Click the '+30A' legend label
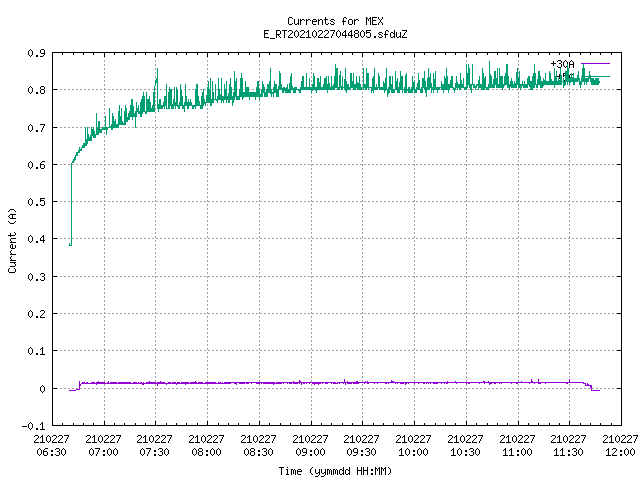Viewport: 640px width, 480px height. (562, 64)
